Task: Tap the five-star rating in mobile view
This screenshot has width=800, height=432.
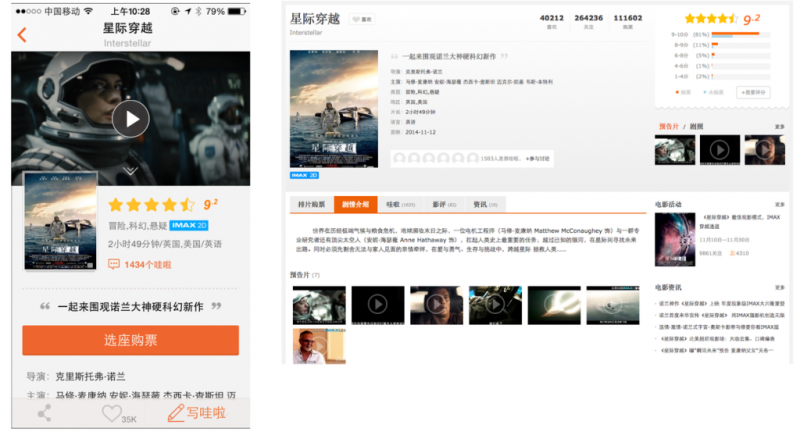Action: 152,205
